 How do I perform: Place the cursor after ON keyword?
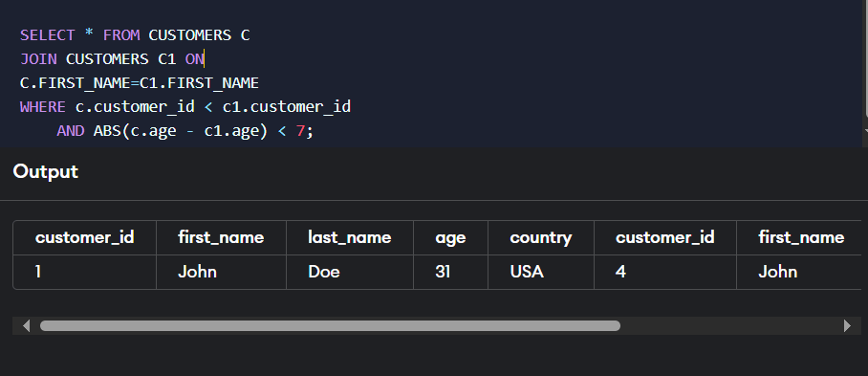click(205, 59)
